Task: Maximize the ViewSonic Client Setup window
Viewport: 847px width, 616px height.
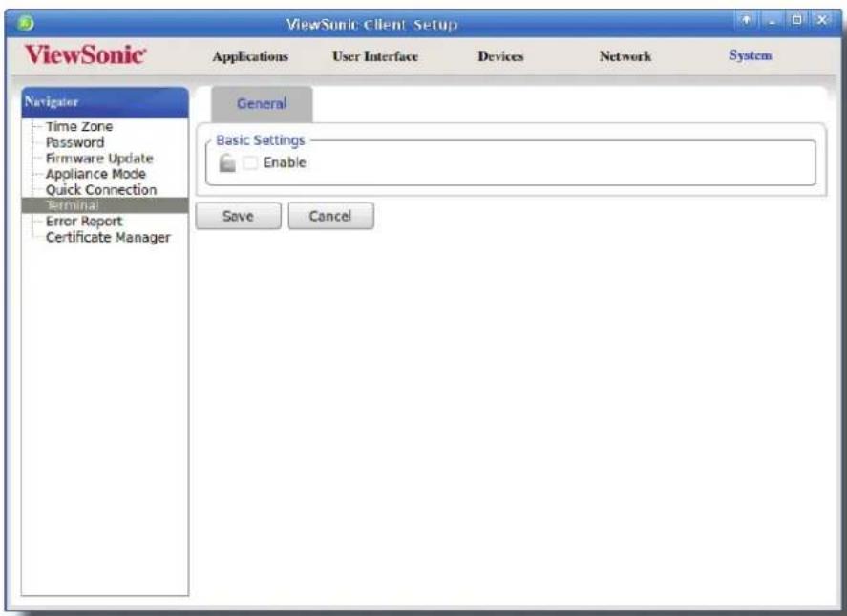Action: click(x=796, y=21)
